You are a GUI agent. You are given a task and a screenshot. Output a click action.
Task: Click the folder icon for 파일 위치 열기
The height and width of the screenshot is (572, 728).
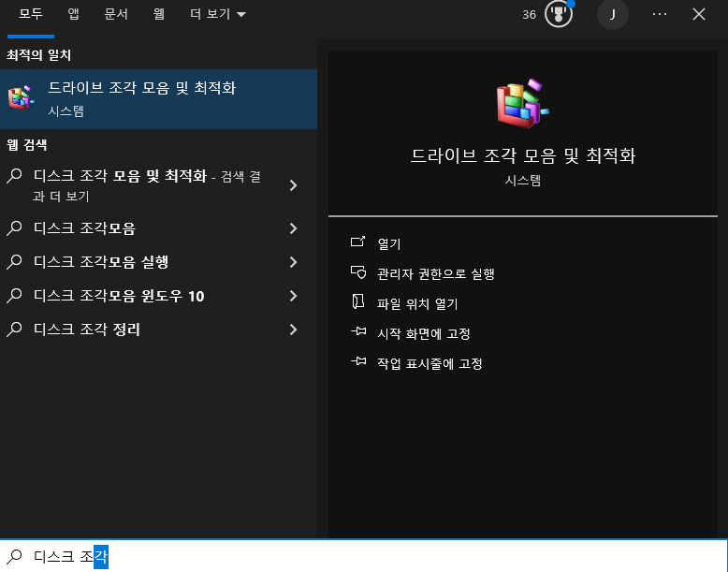tap(358, 301)
